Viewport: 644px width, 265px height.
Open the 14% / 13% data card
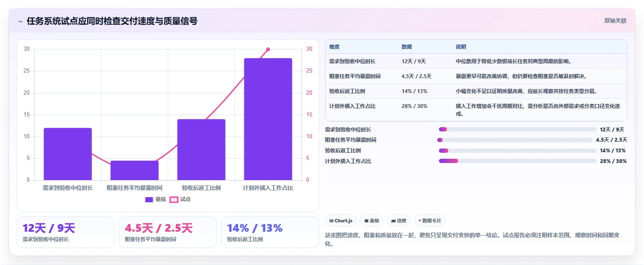pyautogui.click(x=270, y=232)
